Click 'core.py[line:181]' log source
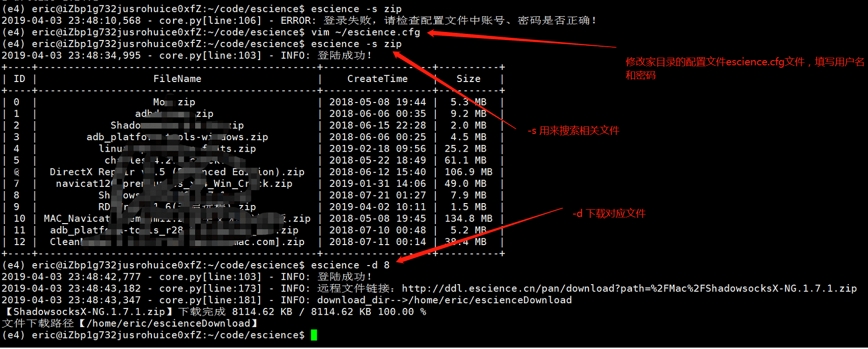The height and width of the screenshot is (349, 868). click(210, 300)
